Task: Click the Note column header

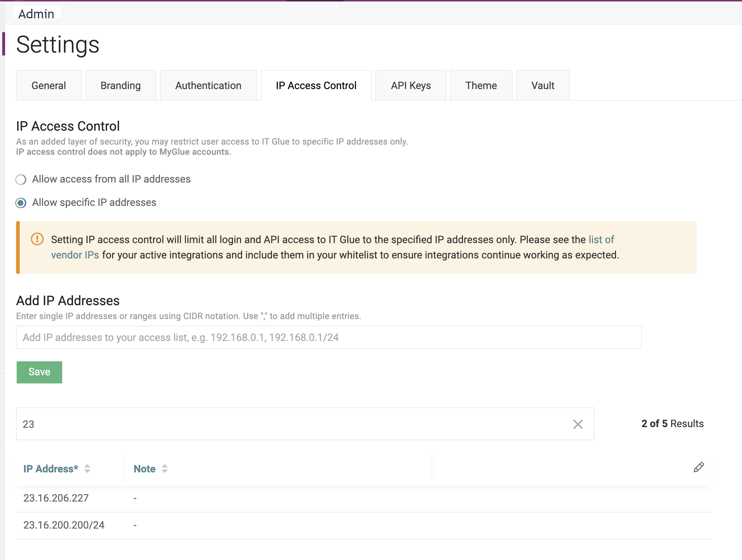Action: pyautogui.click(x=145, y=469)
